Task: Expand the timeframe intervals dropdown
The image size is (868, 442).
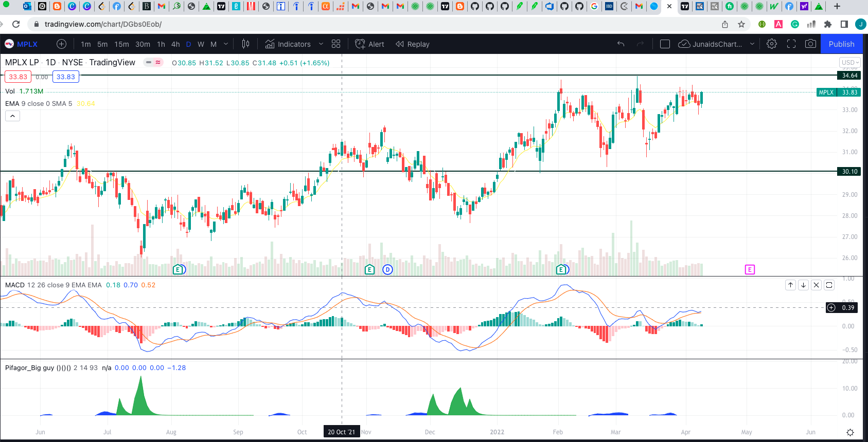Action: click(x=226, y=44)
